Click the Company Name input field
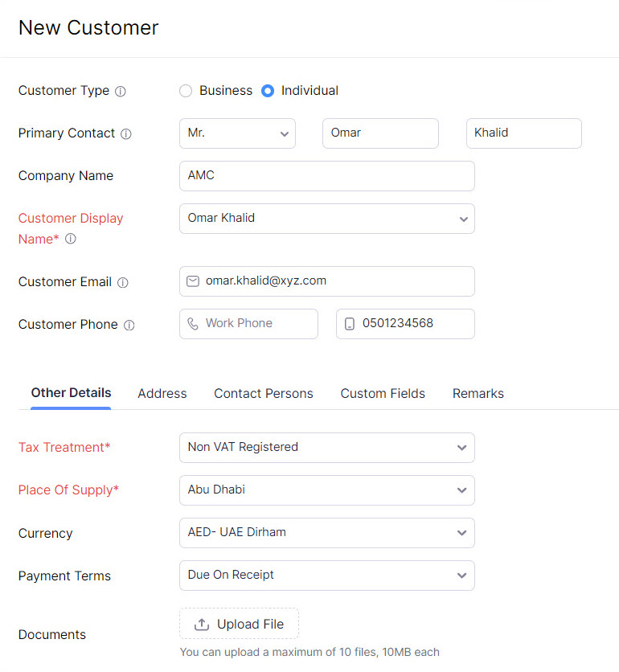This screenshot has height=672, width=619. click(326, 176)
